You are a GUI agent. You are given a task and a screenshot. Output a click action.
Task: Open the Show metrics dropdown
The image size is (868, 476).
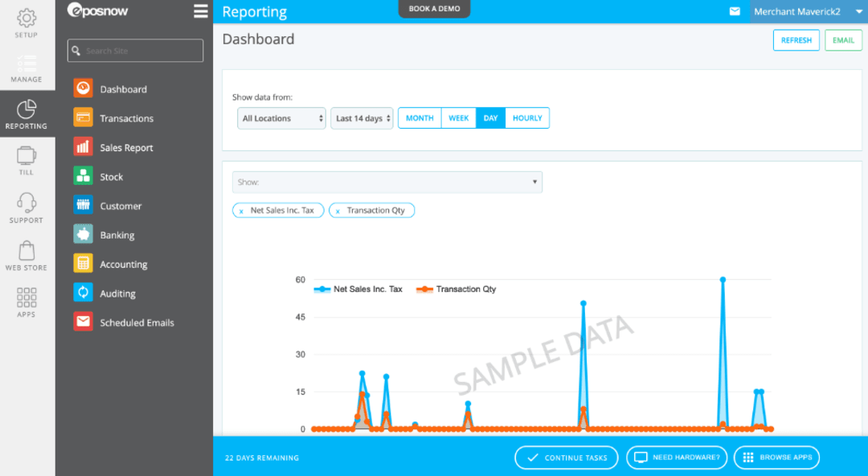387,183
